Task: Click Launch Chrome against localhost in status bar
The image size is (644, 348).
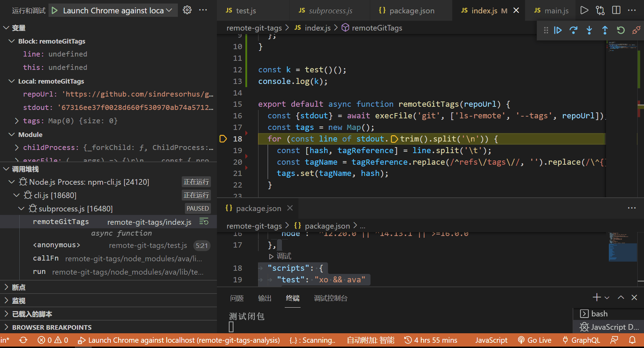Action: click(x=179, y=340)
